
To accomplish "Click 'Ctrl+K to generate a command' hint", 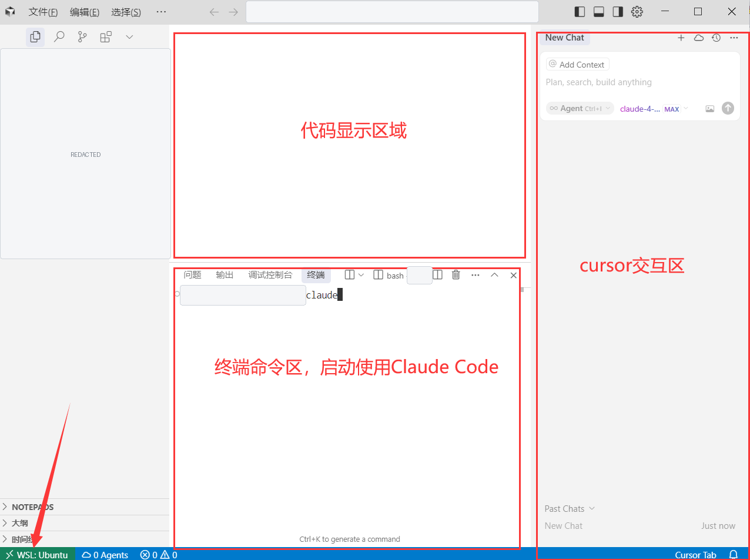I will pos(350,539).
